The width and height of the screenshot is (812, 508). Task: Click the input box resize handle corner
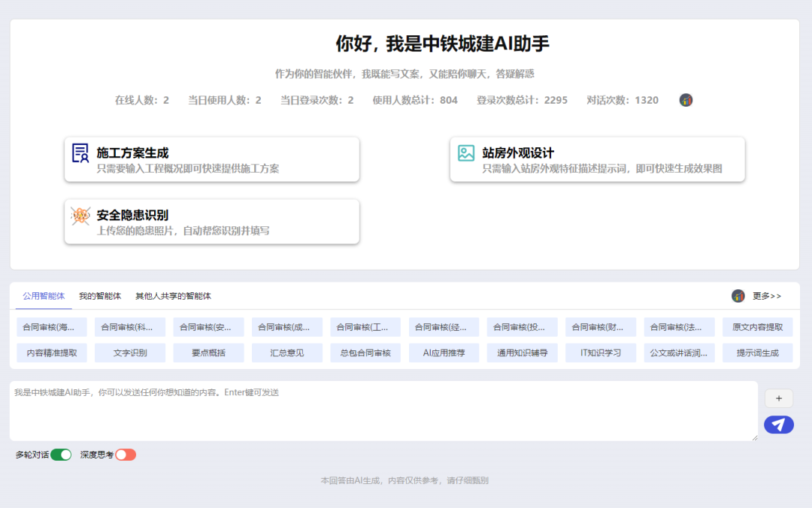coord(755,437)
